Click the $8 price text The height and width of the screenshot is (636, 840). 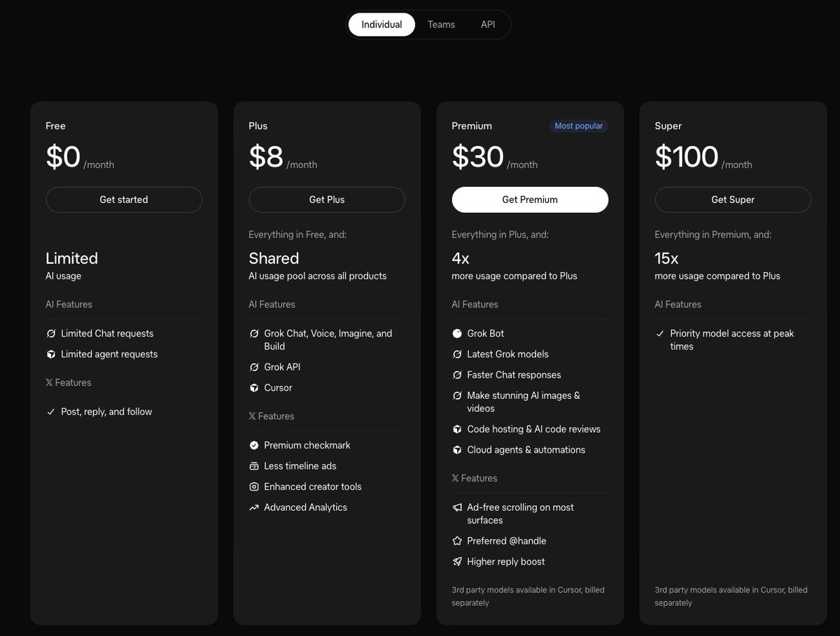(266, 157)
